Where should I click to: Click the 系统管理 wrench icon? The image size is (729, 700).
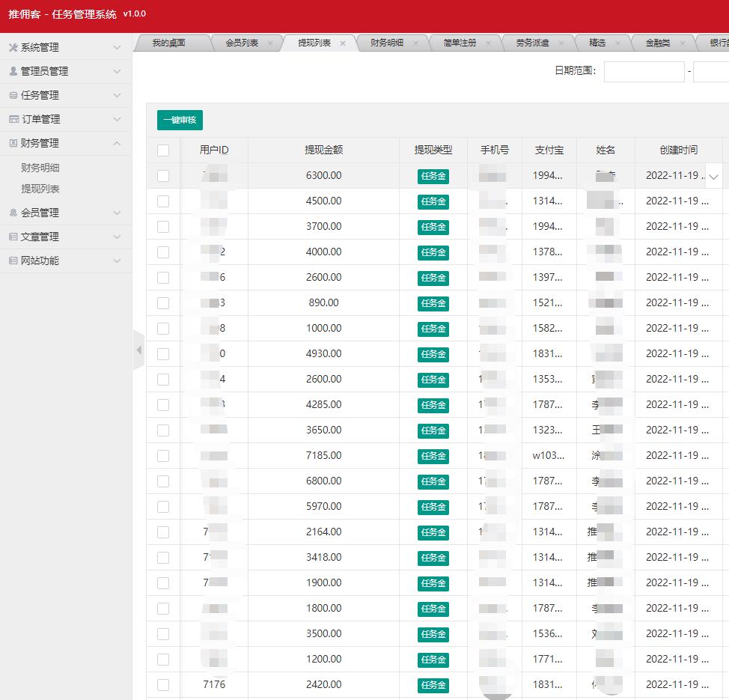point(13,47)
